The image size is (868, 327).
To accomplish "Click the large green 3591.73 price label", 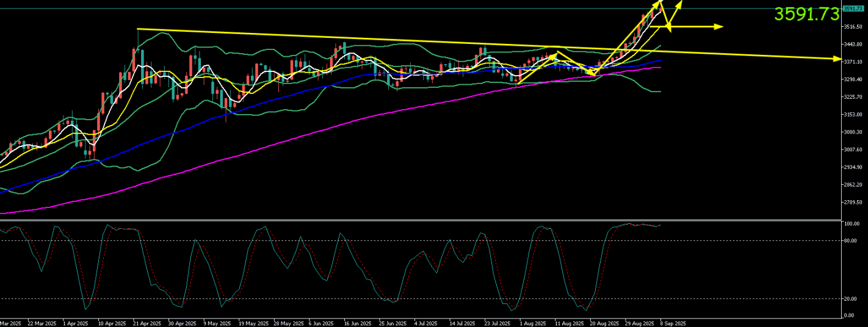I will pos(807,14).
